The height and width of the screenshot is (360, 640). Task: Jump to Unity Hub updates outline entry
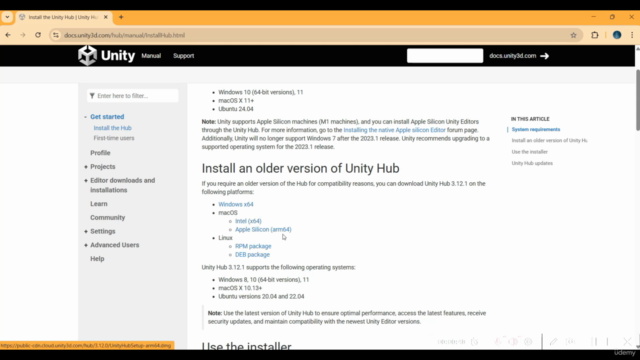click(x=532, y=163)
